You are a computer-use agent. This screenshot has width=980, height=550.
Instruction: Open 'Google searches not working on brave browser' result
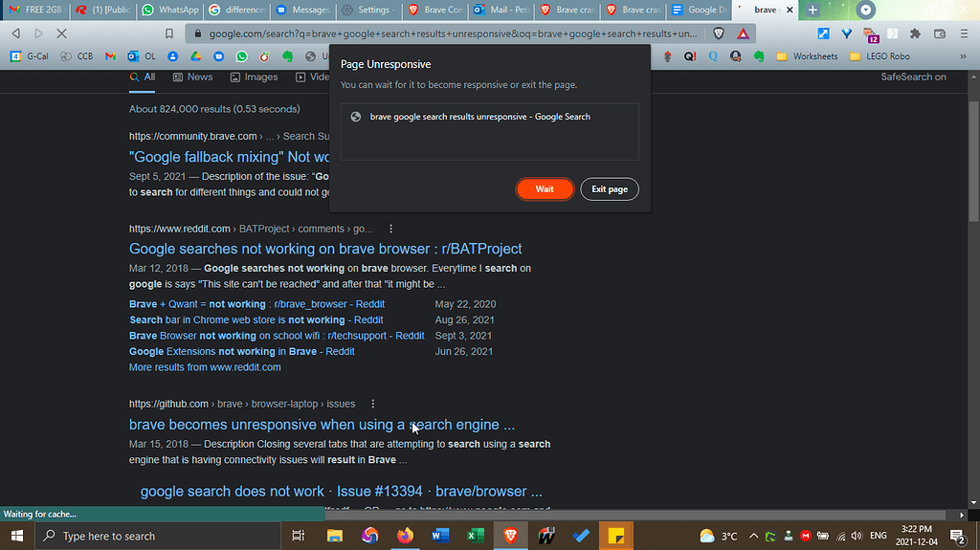(325, 249)
